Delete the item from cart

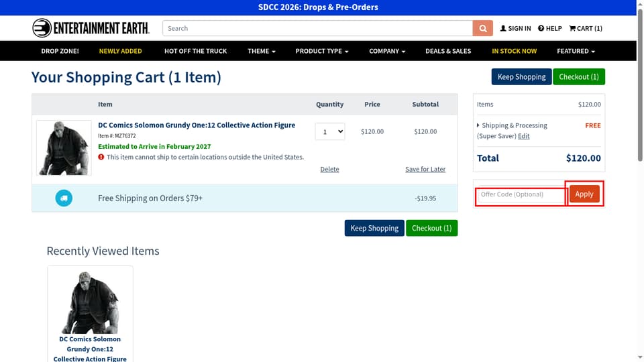pos(329,169)
